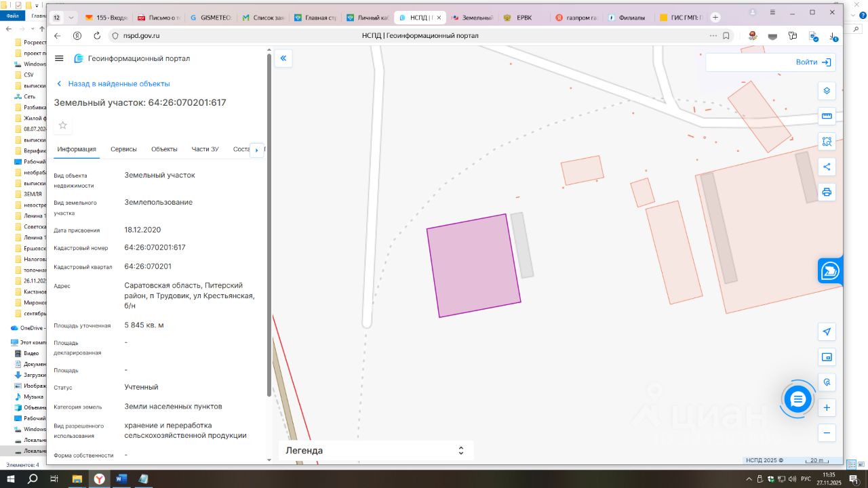Go back via Назад в найденные объекты
Image resolution: width=868 pixels, height=488 pixels.
coord(113,84)
